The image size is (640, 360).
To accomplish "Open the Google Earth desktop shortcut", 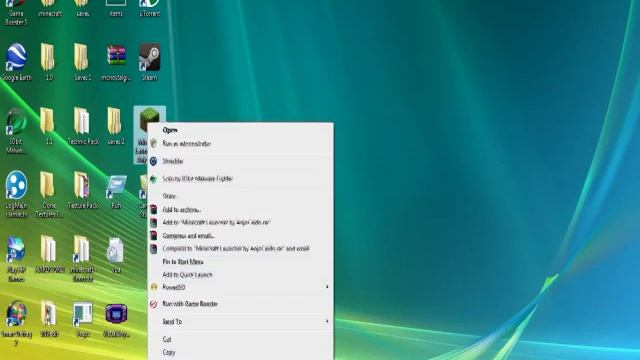I will [16, 62].
